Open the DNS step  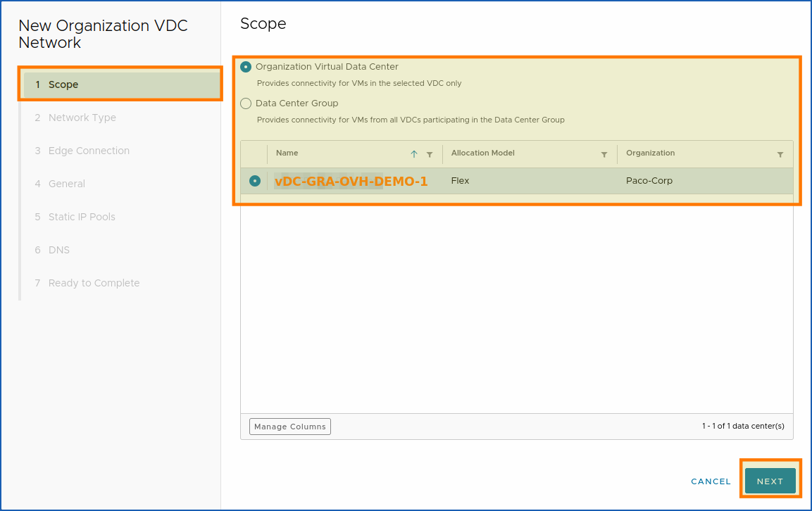tap(59, 250)
